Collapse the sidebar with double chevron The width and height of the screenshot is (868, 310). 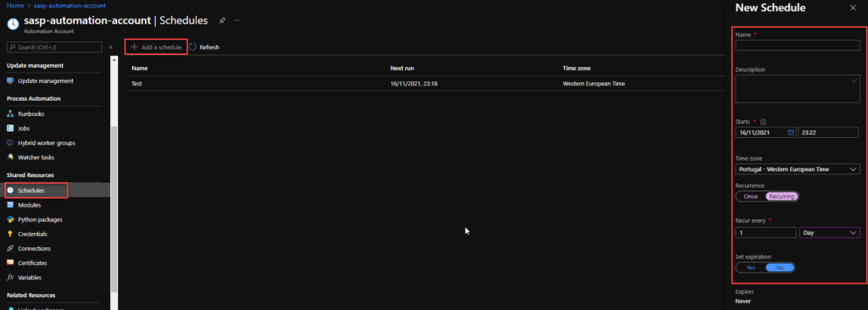111,47
